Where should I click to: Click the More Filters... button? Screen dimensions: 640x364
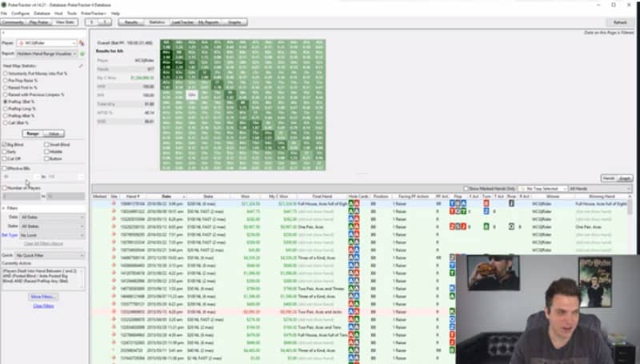point(43,297)
